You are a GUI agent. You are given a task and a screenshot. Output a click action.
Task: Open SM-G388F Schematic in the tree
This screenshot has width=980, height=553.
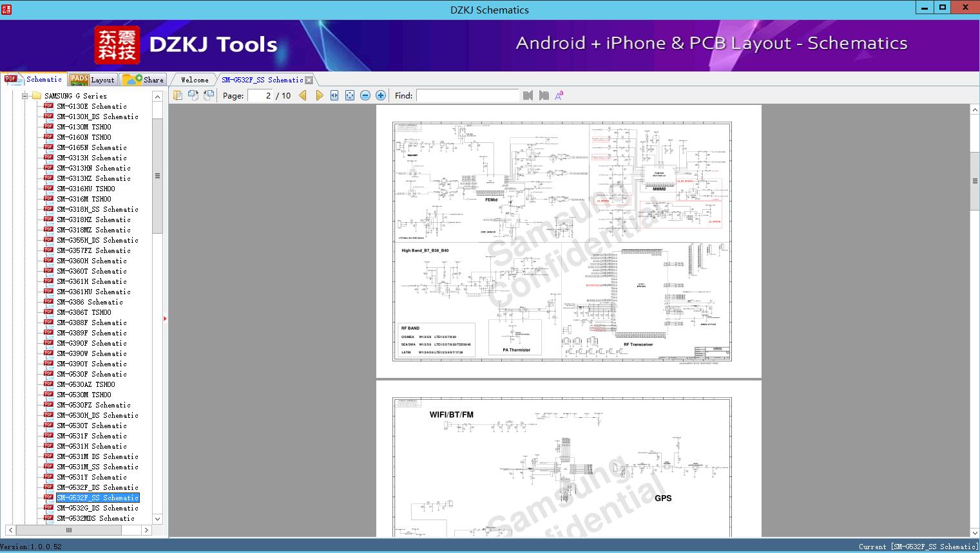pos(91,323)
